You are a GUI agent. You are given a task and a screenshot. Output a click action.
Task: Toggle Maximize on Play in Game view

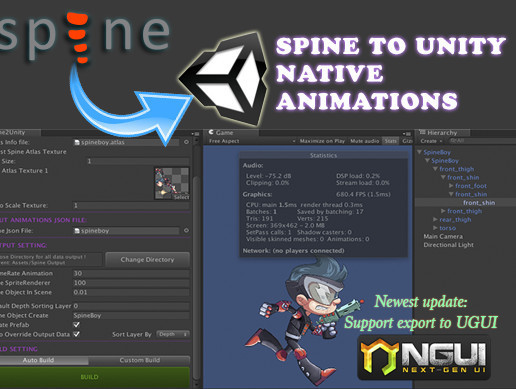pyautogui.click(x=322, y=141)
